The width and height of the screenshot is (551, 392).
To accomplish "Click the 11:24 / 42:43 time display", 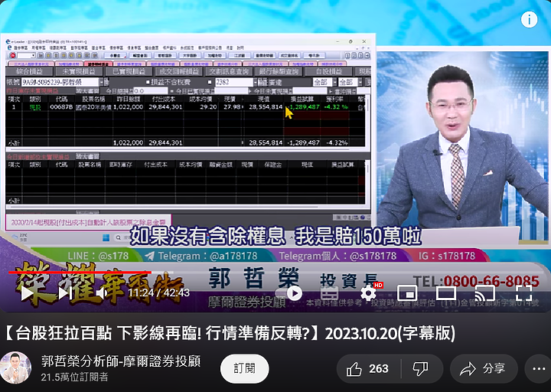I will coord(159,293).
